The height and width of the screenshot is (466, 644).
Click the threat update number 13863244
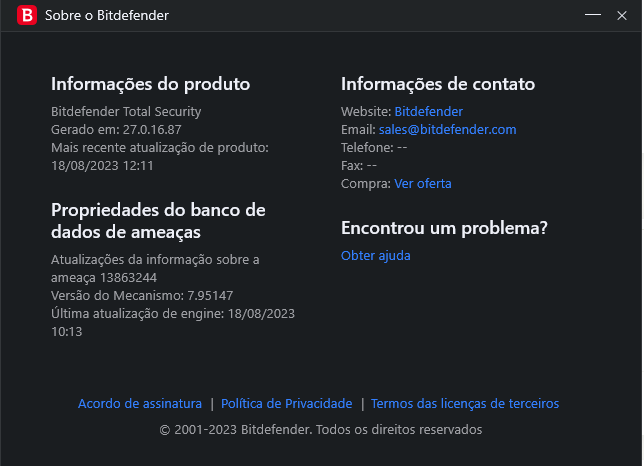pos(129,278)
